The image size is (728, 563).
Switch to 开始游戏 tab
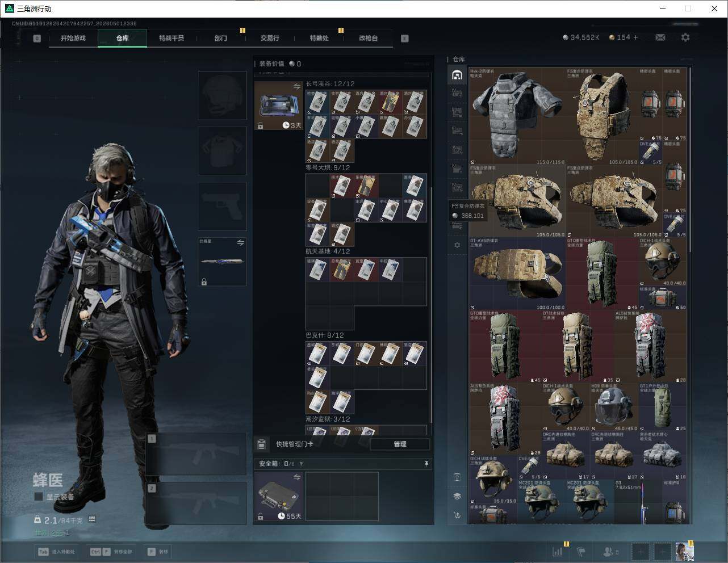coord(73,38)
